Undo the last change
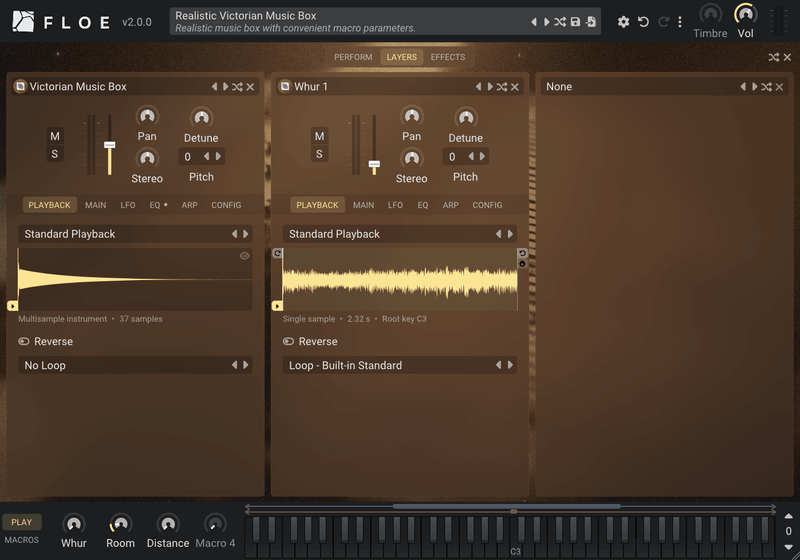The width and height of the screenshot is (800, 560). (x=643, y=22)
